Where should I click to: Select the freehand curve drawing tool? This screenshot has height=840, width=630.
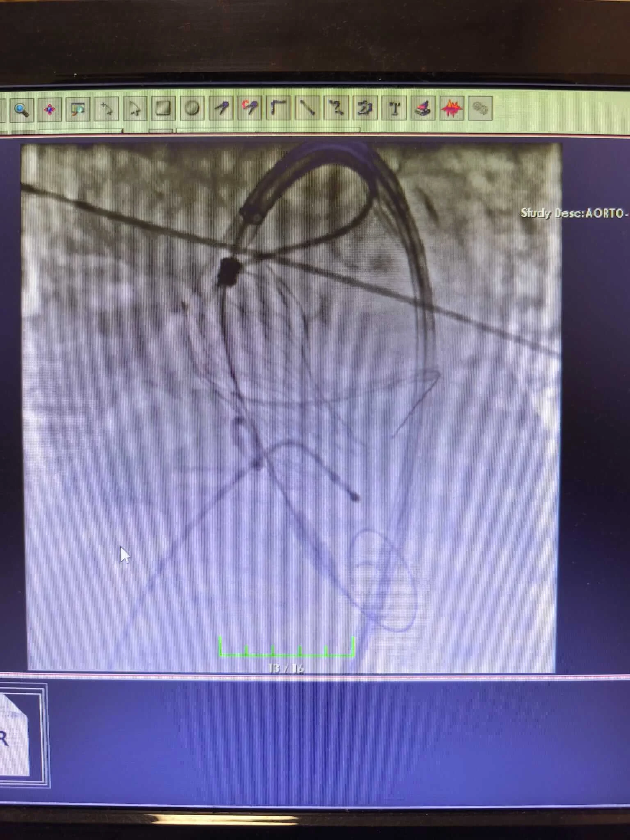[x=365, y=108]
